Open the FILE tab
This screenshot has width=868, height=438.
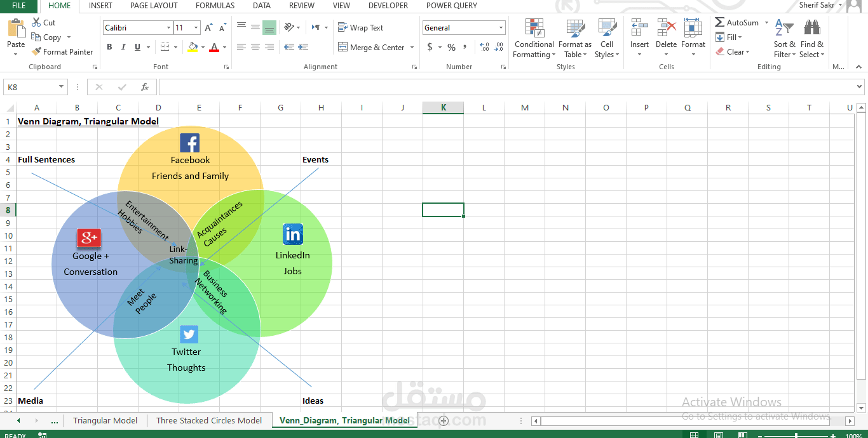pyautogui.click(x=19, y=6)
